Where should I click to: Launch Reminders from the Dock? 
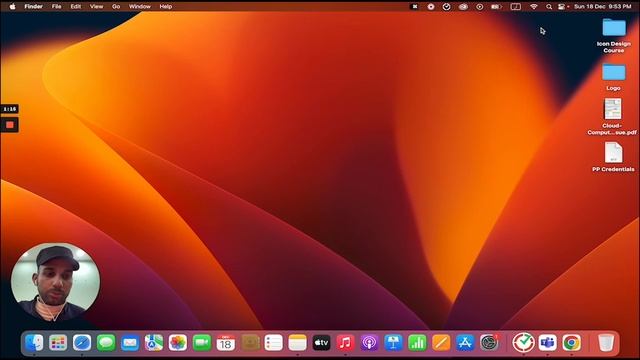click(273, 343)
